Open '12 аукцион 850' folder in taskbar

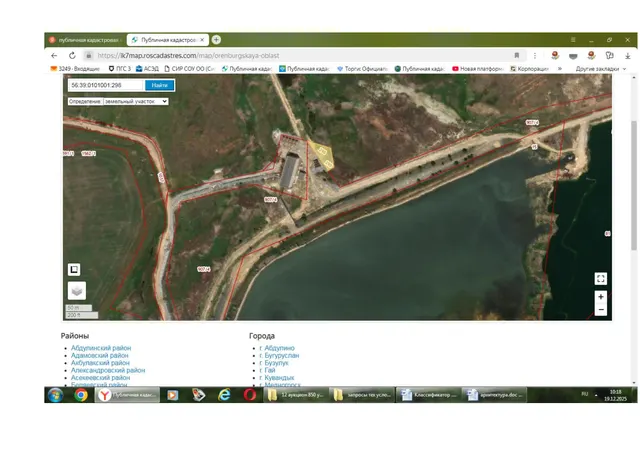point(296,395)
